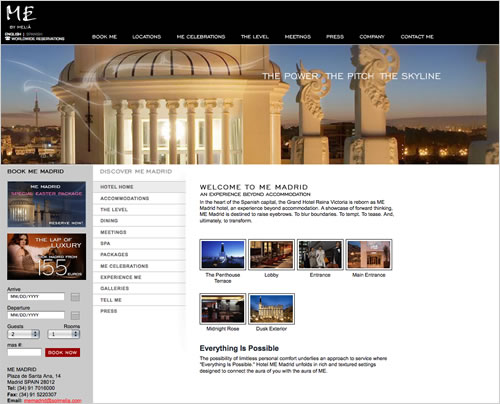Open the Press top menu

click(335, 37)
